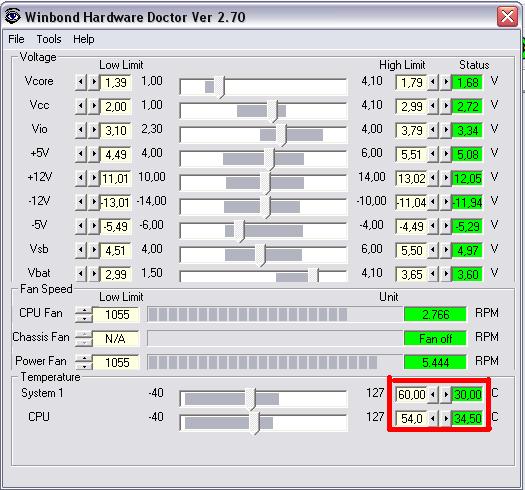Decrease the Vbat high limit with left arrow
The image size is (525, 490).
[433, 274]
